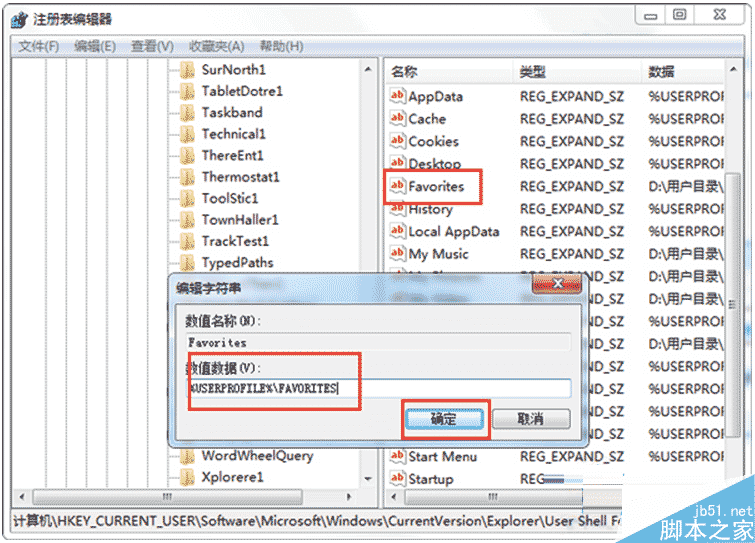Click the ToolStic1 folder icon

pos(187,199)
